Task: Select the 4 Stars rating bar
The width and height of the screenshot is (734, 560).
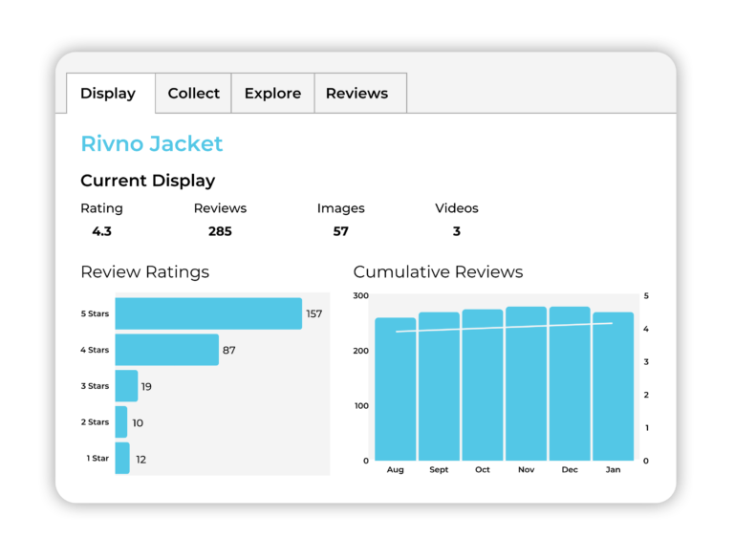Action: point(167,350)
